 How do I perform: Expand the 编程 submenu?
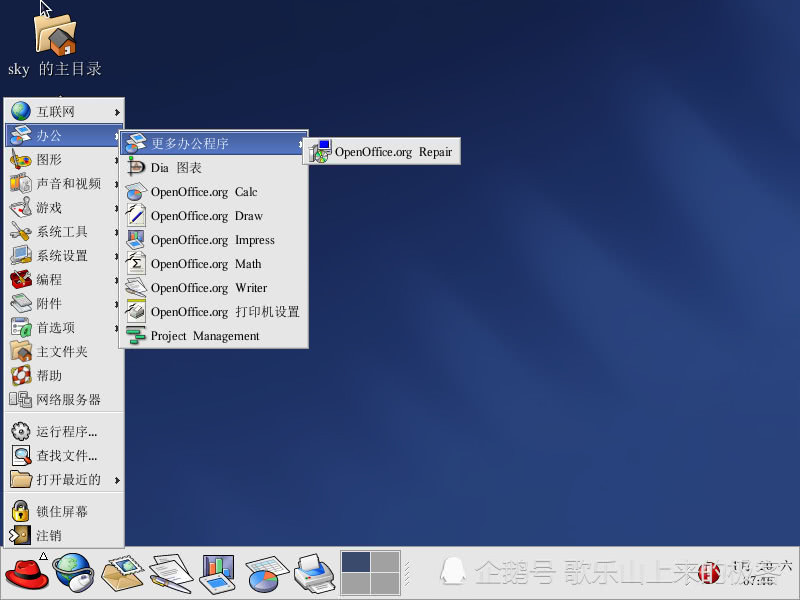point(64,280)
